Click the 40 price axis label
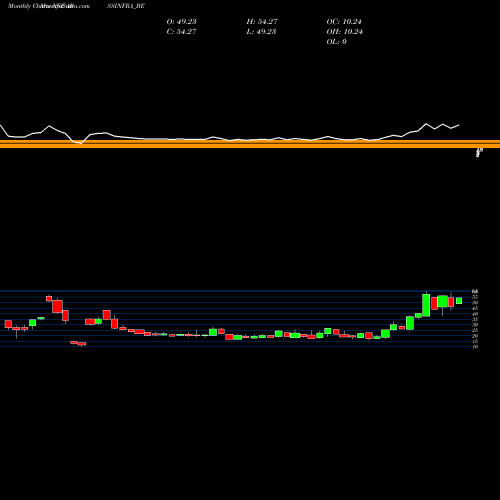Screen dimensions: 500x500 tap(475, 314)
